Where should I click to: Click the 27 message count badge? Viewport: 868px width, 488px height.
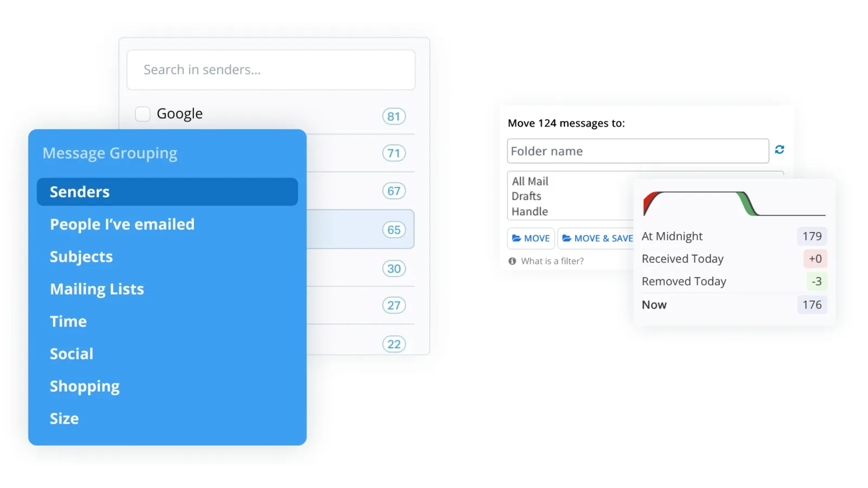(x=394, y=305)
